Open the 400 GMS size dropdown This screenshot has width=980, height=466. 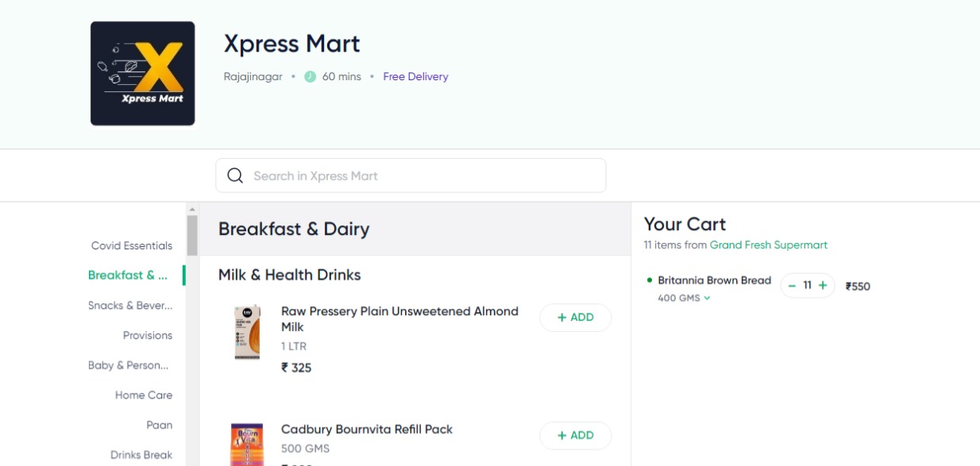tap(684, 298)
